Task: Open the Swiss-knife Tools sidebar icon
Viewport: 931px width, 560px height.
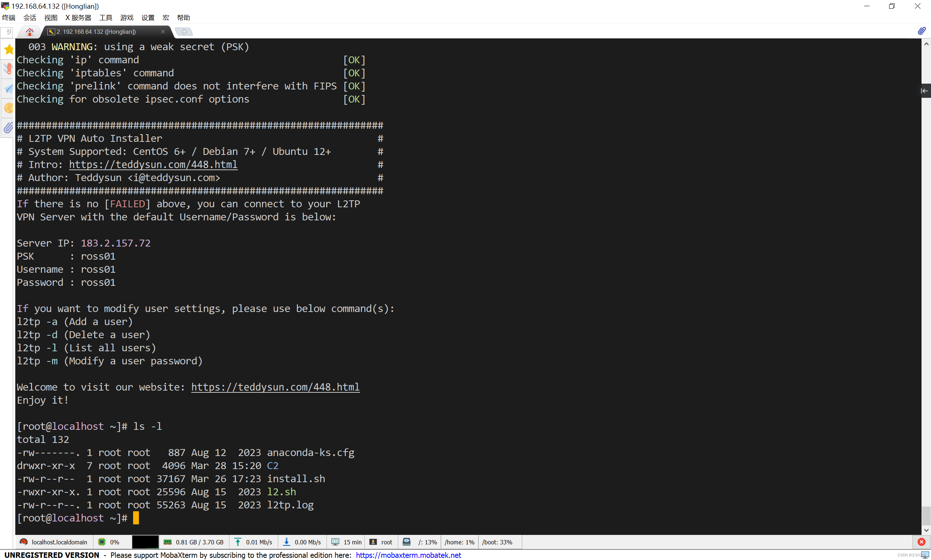Action: point(8,69)
